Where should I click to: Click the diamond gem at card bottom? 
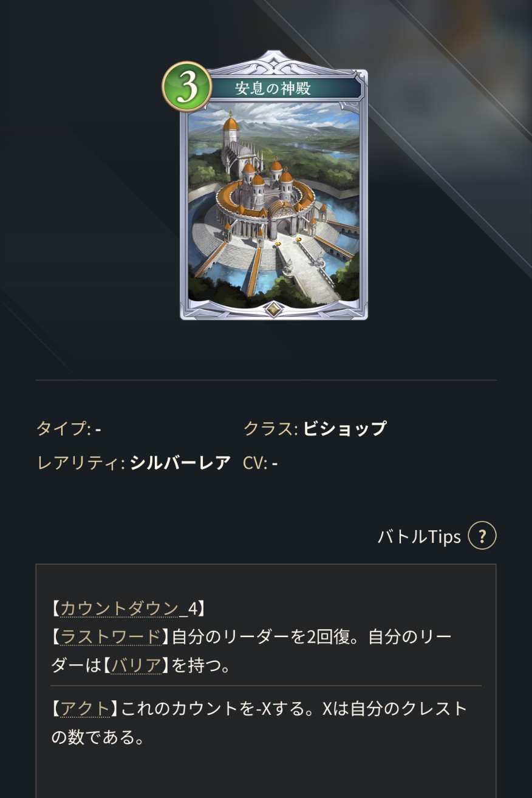(275, 309)
